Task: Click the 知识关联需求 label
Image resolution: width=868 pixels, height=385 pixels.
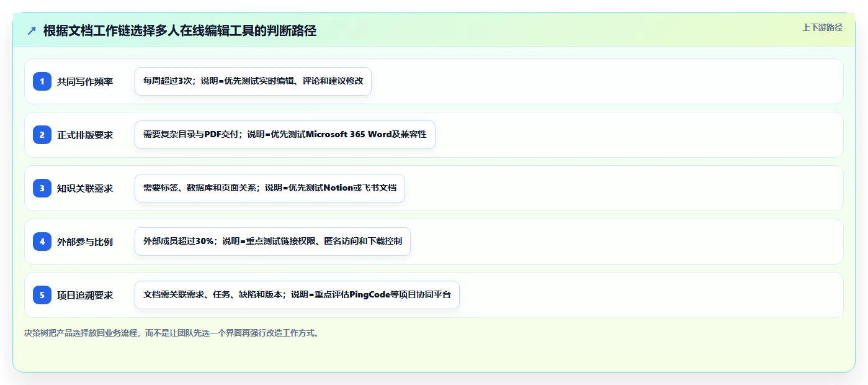Action: 85,188
